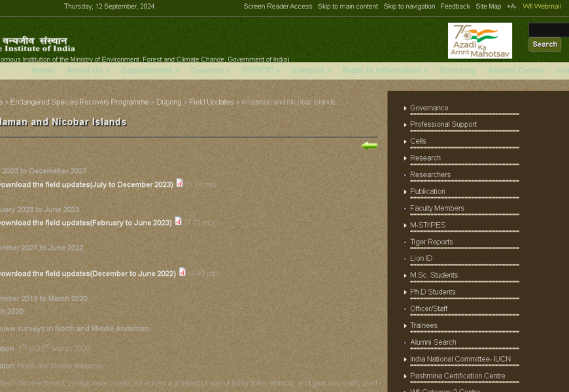The image size is (569, 392).
Task: Expand India National Committee- IUCN item
Action: (460, 359)
